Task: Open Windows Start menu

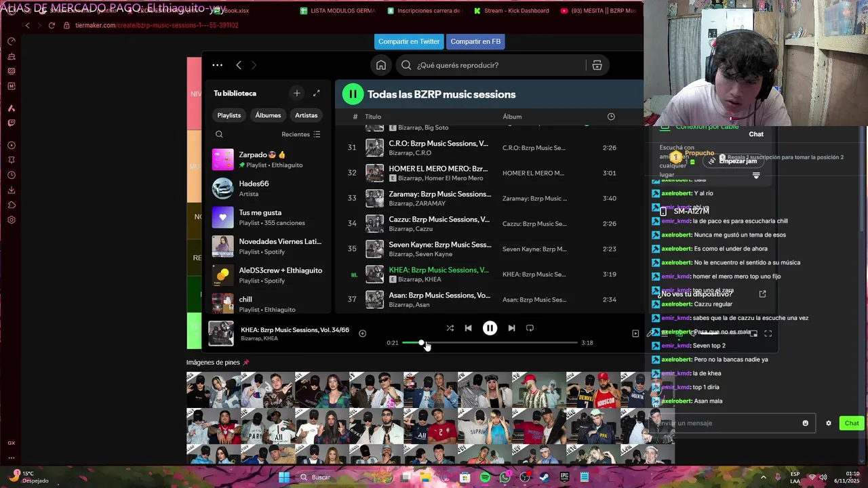Action: [284, 477]
